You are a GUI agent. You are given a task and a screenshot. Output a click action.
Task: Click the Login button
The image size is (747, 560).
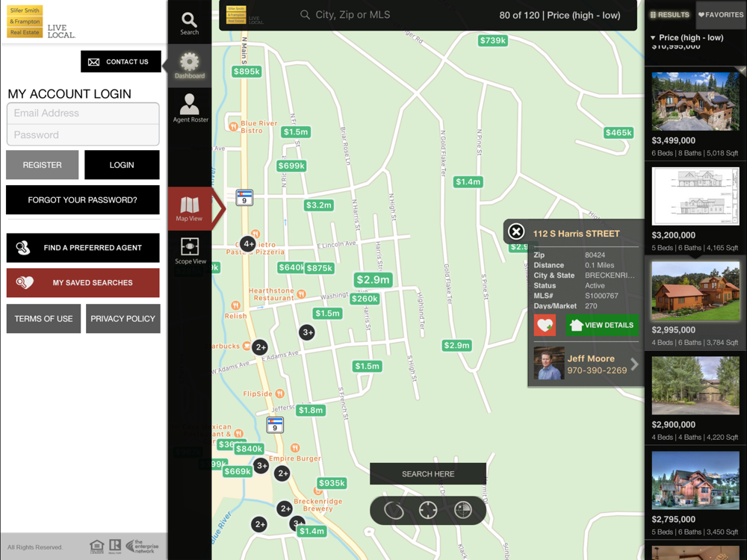(122, 165)
